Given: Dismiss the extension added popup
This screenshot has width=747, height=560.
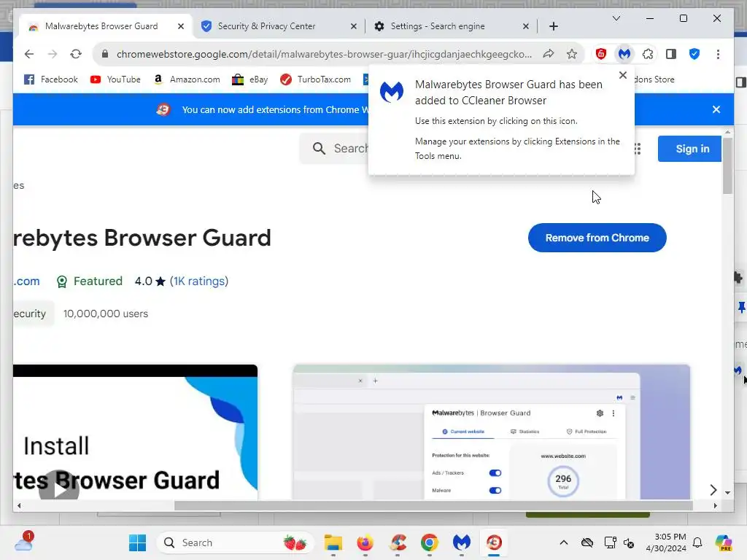Looking at the screenshot, I should click(x=622, y=75).
